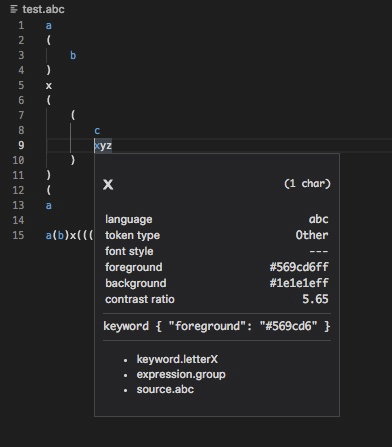Click the 'font style' label
392x447 pixels.
129,251
